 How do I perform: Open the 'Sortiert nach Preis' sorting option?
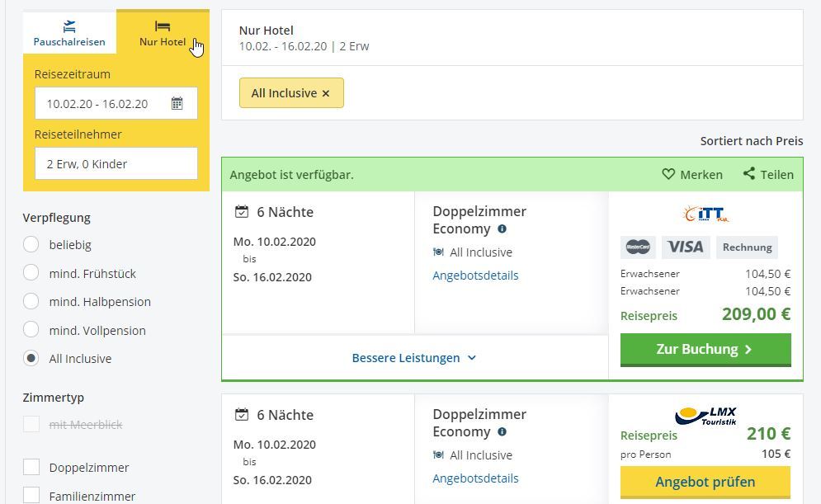click(x=751, y=141)
